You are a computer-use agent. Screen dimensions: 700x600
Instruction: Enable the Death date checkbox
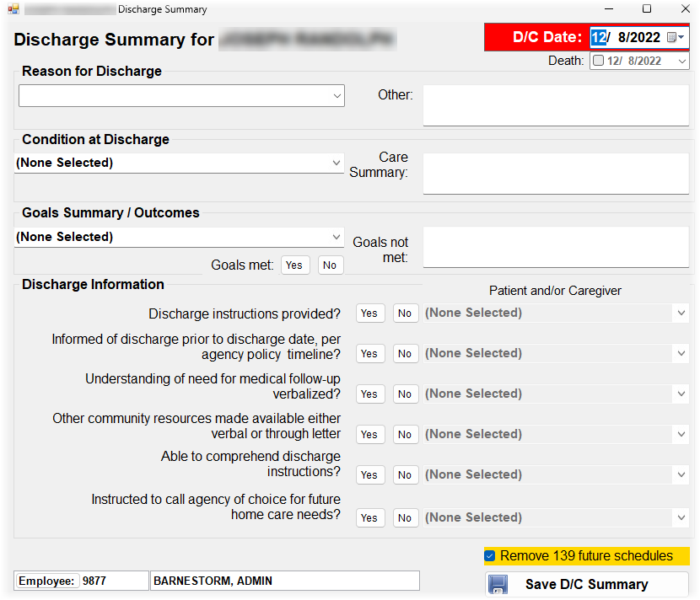tap(598, 61)
